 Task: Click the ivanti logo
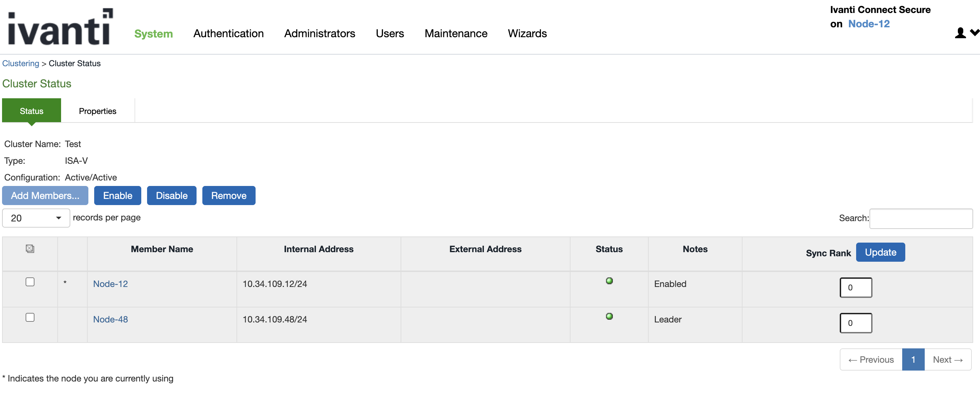(x=60, y=27)
